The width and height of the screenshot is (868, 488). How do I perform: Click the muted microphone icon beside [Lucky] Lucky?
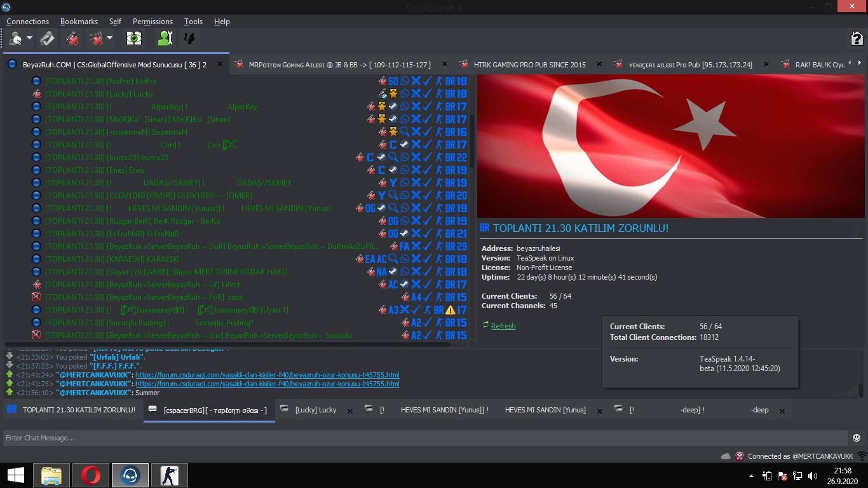[x=36, y=94]
